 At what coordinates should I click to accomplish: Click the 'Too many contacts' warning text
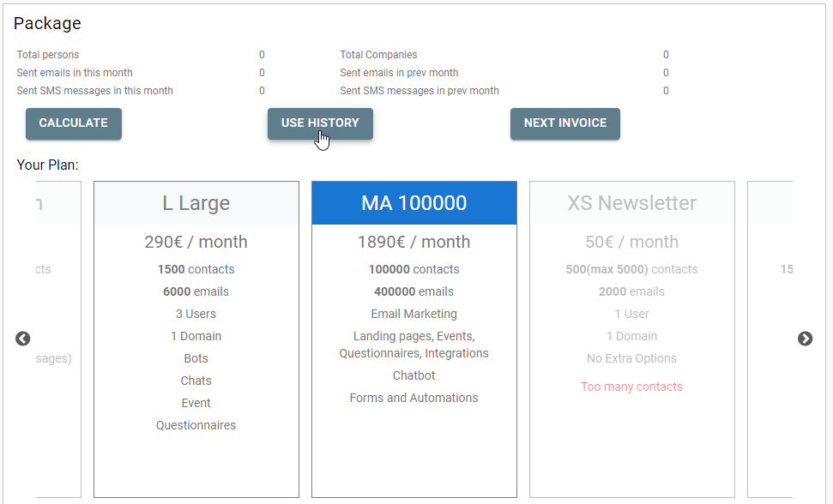tap(631, 387)
